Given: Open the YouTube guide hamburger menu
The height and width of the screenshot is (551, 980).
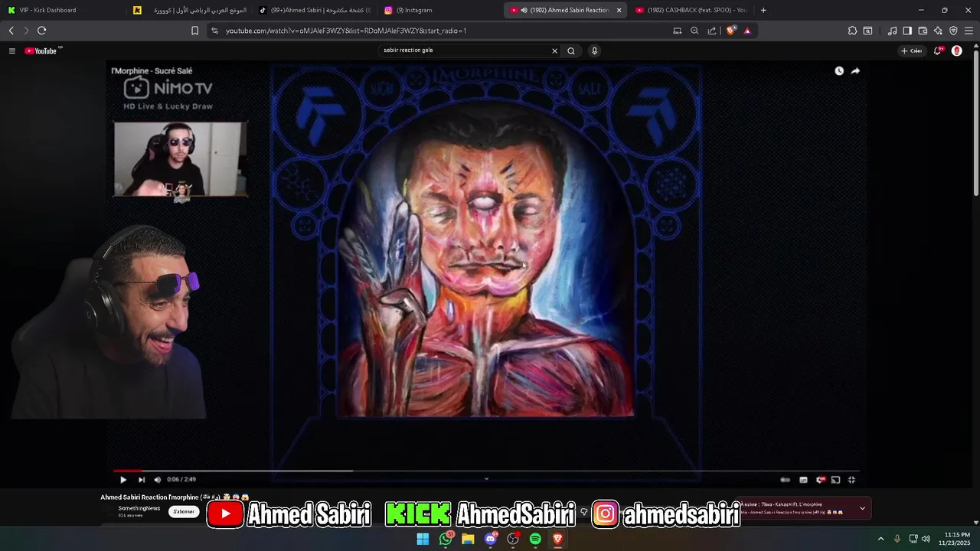Looking at the screenshot, I should click(x=12, y=51).
